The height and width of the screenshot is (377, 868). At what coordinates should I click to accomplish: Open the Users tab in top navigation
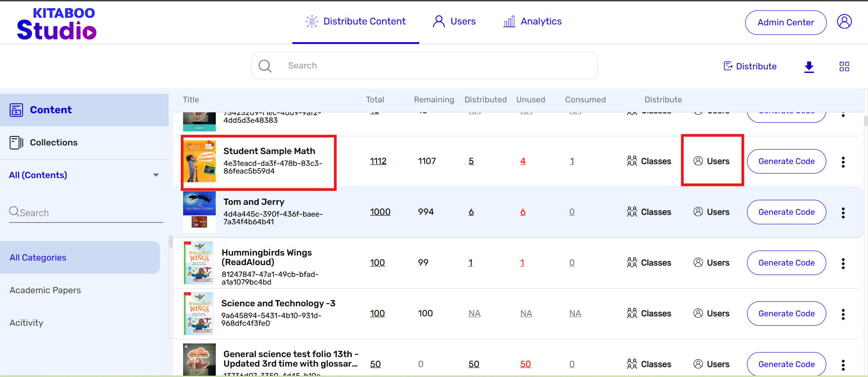pyautogui.click(x=454, y=22)
